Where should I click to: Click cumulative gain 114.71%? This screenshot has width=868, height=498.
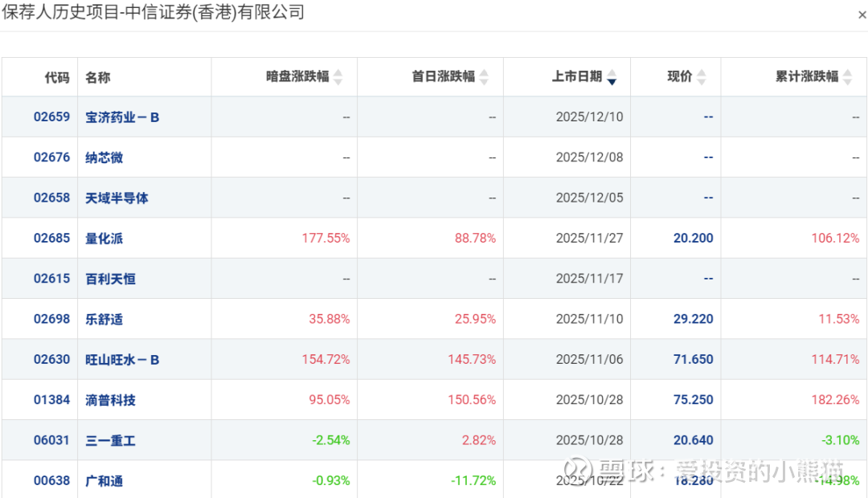pyautogui.click(x=835, y=359)
